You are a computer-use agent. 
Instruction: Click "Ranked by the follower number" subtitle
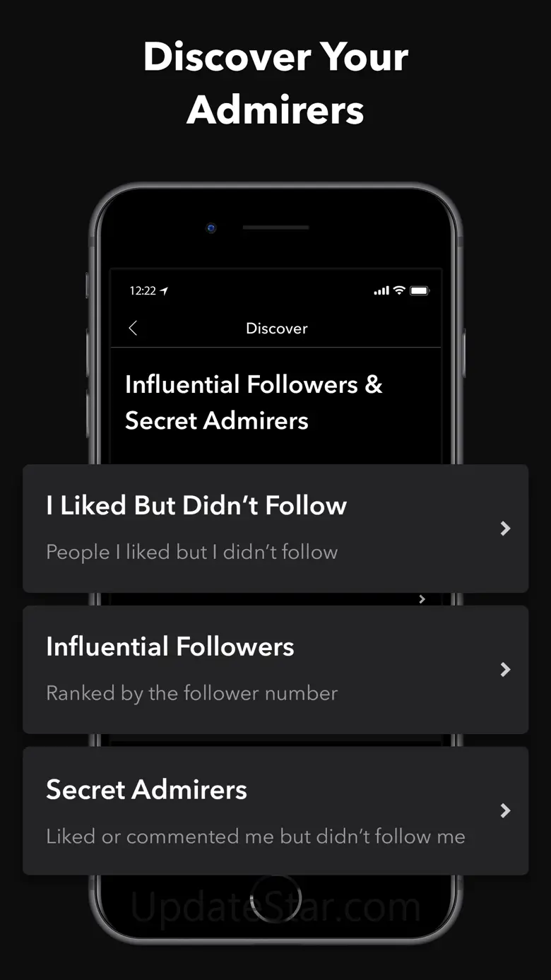tap(192, 693)
